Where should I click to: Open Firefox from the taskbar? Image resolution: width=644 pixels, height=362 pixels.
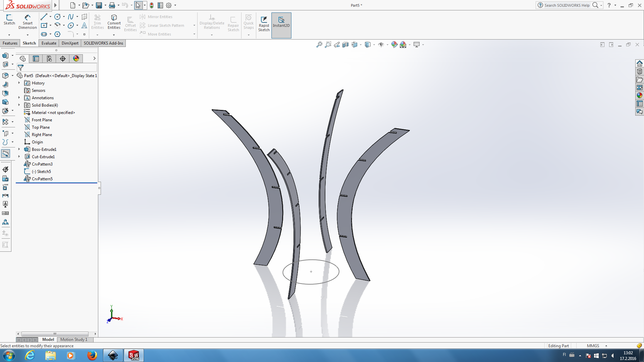click(92, 355)
